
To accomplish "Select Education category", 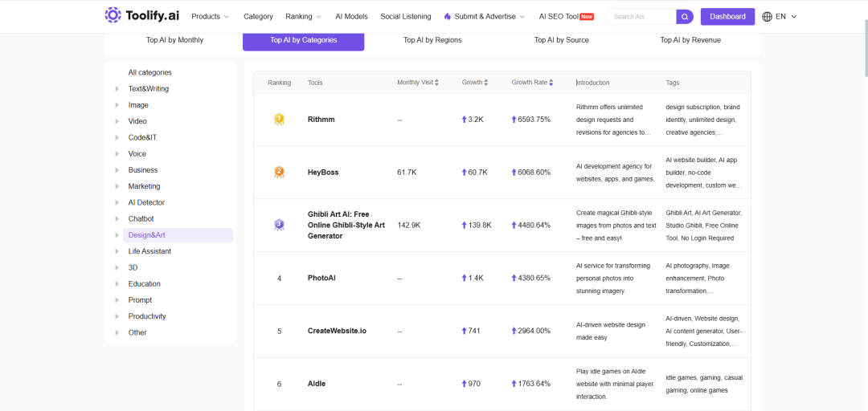I will pos(145,284).
